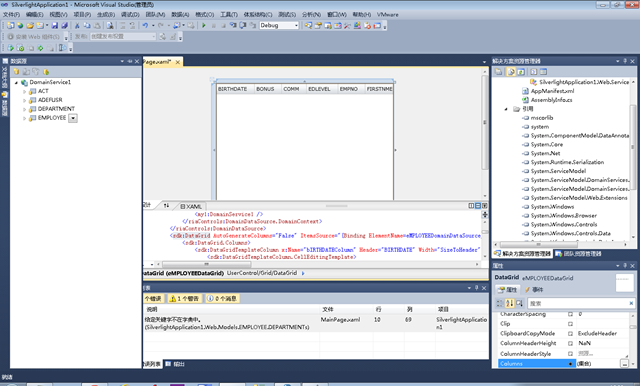This screenshot has height=386, width=640.
Task: Group properties by category icon
Action: [x=500, y=303]
